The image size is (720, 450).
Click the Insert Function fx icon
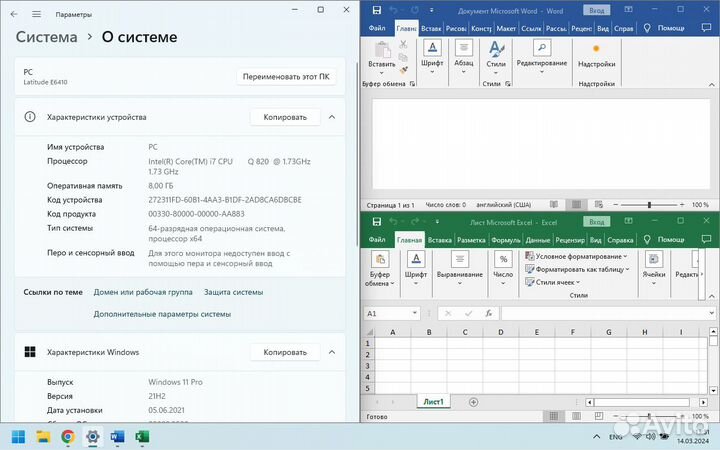pos(489,313)
